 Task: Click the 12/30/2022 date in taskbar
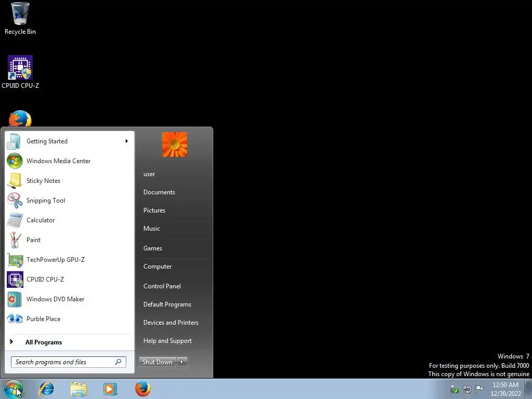(x=506, y=394)
